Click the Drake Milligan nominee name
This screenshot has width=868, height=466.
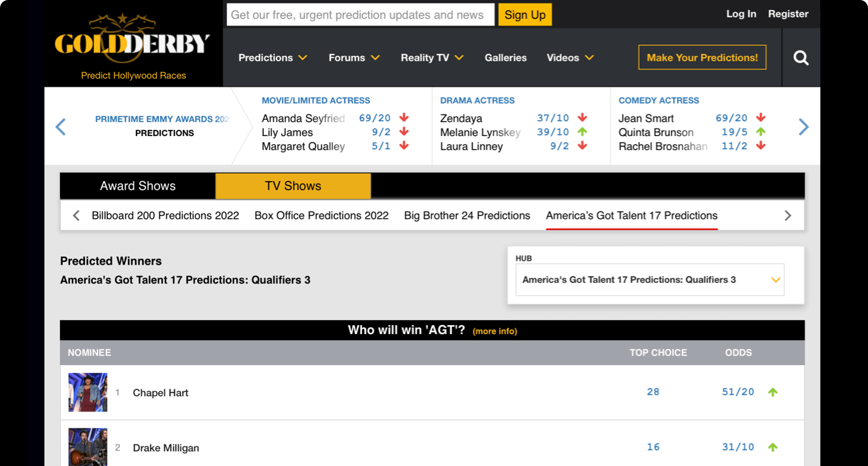click(166, 448)
